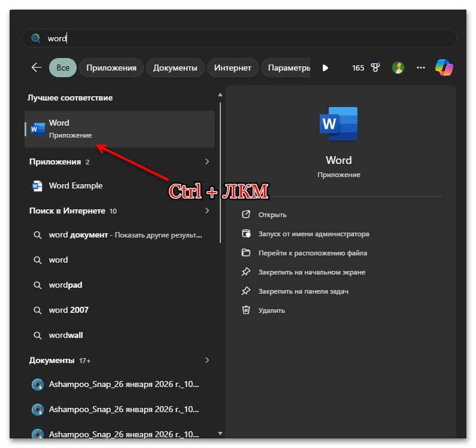Click magnifier icon beside 'word документ'
This screenshot has width=476, height=448.
37,235
